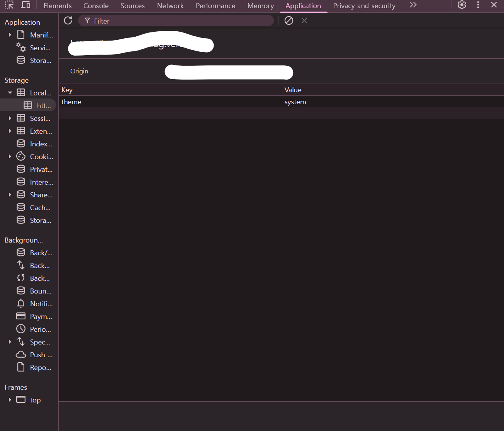Open Background sync icon
The width and height of the screenshot is (504, 431).
pos(21,278)
